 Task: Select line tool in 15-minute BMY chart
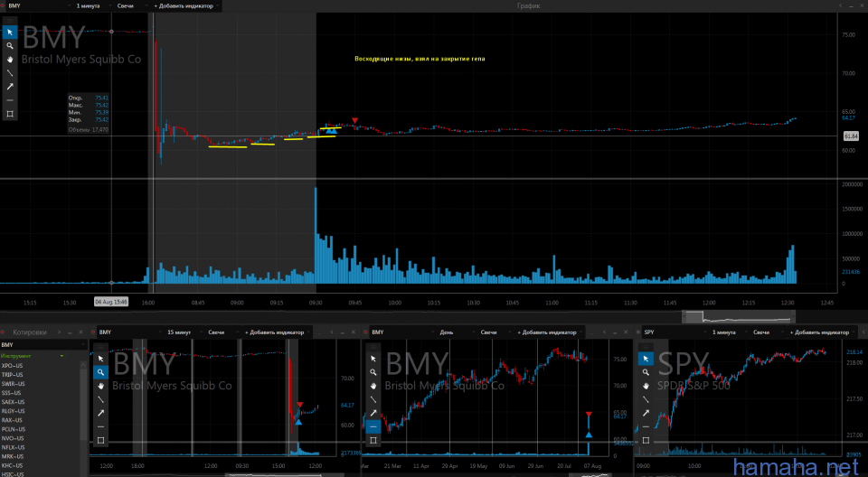pos(100,399)
